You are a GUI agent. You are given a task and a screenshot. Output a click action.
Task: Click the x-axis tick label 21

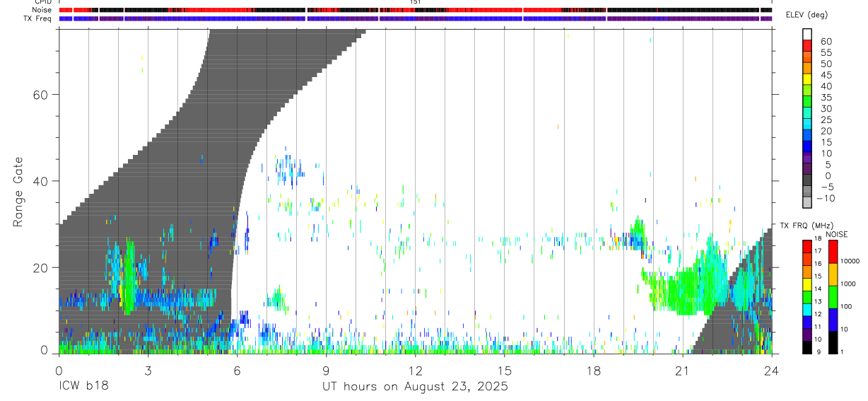(x=683, y=371)
